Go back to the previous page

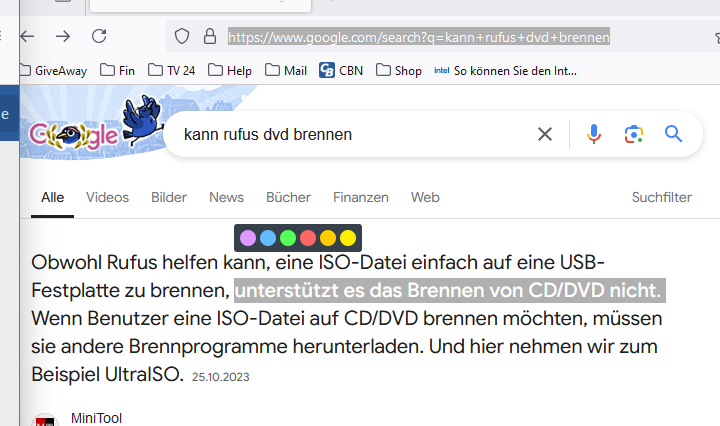[28, 36]
